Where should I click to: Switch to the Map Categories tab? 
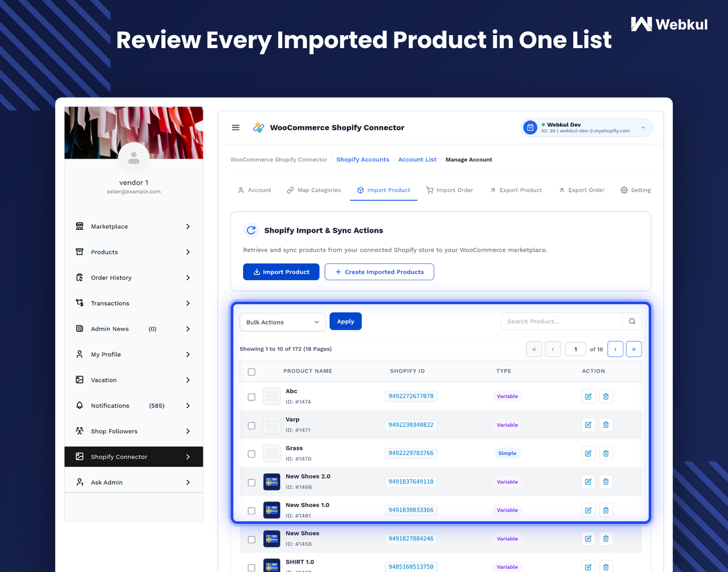pos(314,190)
